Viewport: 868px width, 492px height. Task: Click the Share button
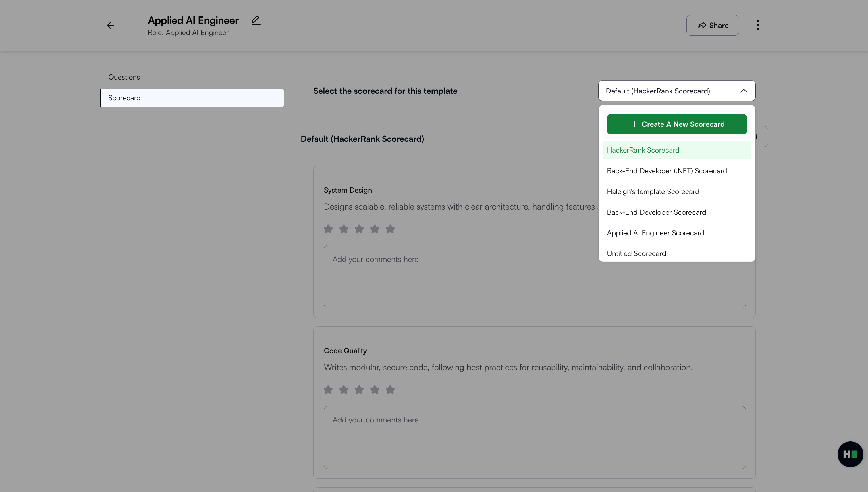point(712,25)
